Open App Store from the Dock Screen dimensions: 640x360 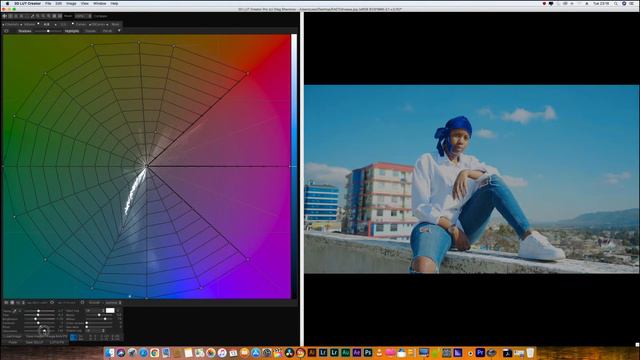coord(256,353)
